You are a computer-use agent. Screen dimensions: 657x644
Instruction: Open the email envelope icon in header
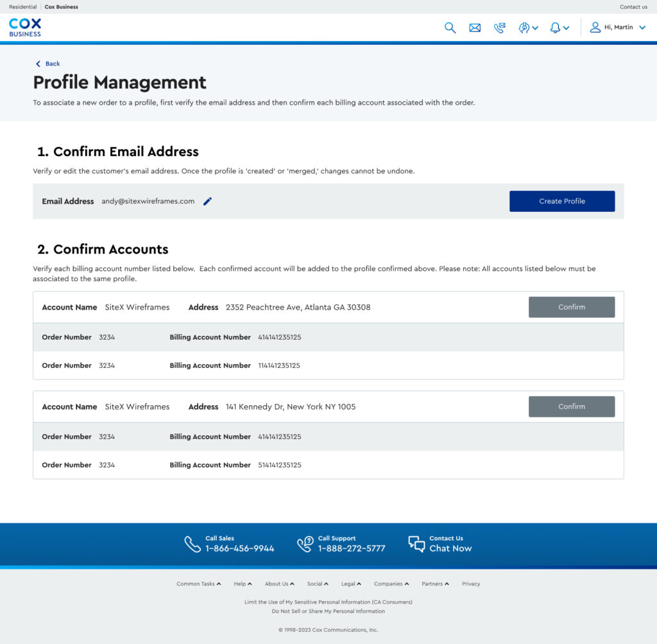click(x=475, y=28)
